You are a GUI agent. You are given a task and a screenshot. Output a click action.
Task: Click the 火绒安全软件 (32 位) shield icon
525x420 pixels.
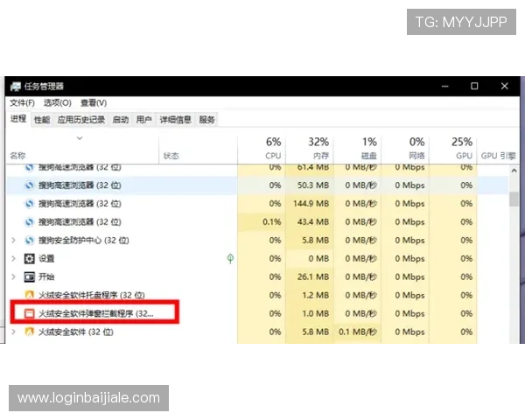click(x=30, y=332)
